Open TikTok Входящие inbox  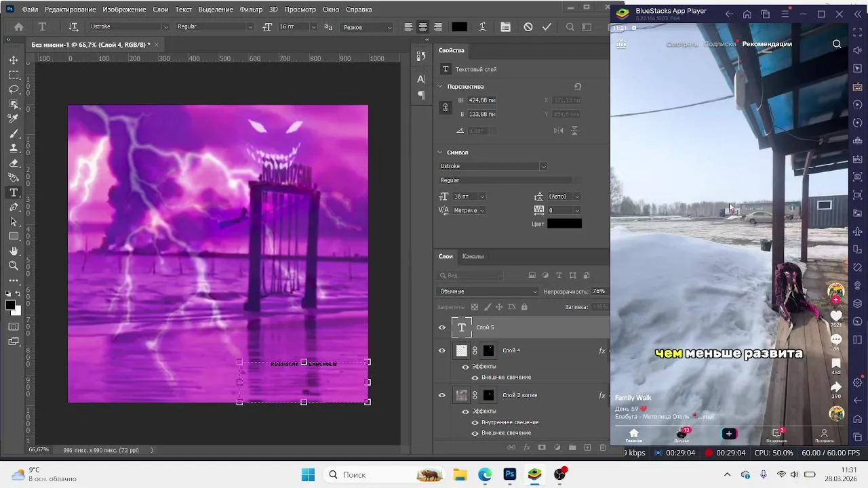[777, 435]
